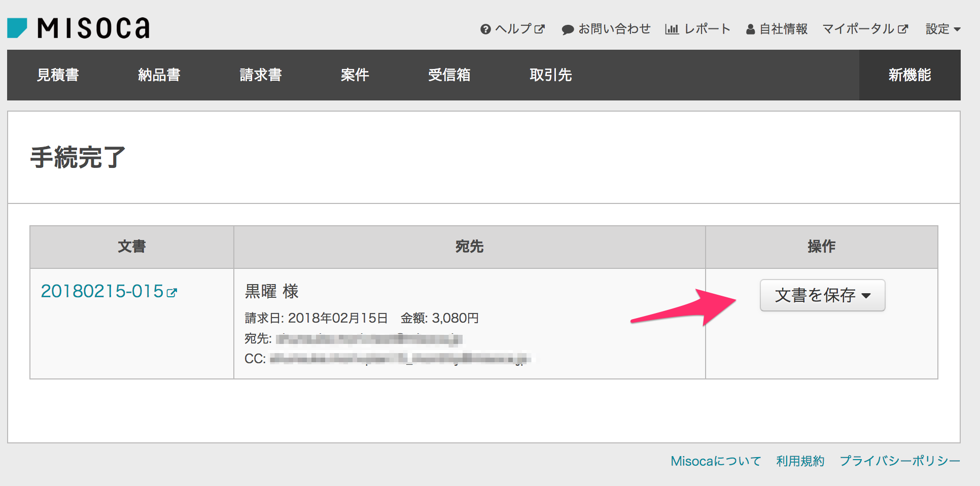The height and width of the screenshot is (486, 980).
Task: Select the 納品書 navigation tab
Action: click(x=159, y=75)
